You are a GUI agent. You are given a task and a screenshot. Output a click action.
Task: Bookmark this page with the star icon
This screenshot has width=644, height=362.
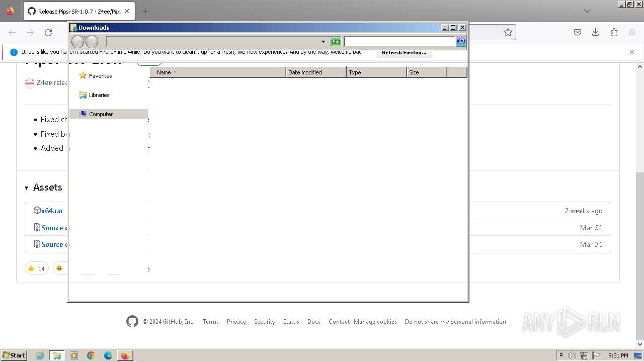coord(508,32)
